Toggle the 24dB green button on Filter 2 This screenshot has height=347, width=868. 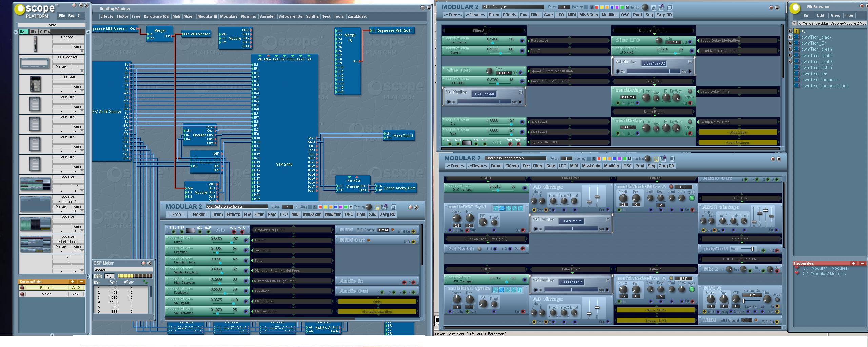(x=692, y=289)
